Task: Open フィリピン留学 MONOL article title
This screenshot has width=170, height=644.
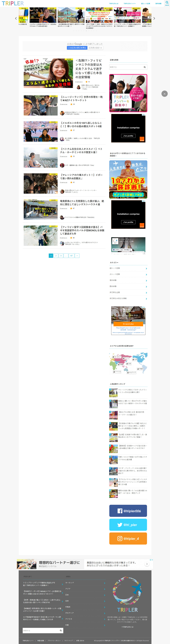Action: 82,230
